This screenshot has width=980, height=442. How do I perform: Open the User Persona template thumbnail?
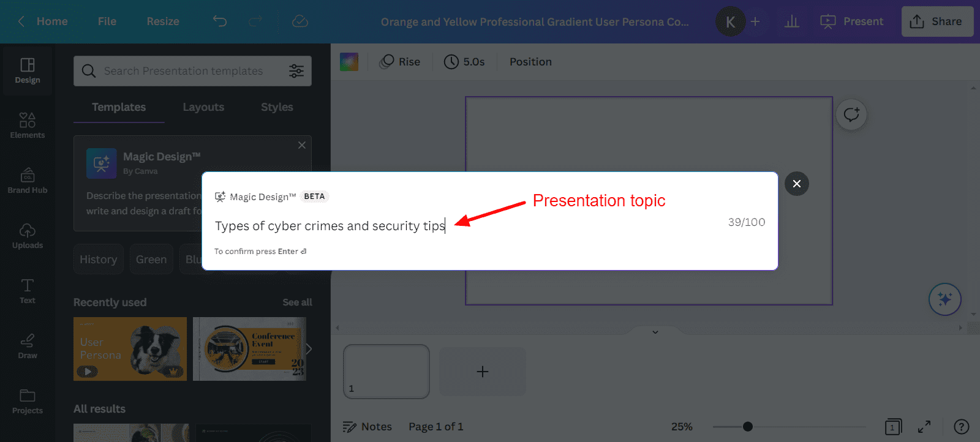pos(130,349)
